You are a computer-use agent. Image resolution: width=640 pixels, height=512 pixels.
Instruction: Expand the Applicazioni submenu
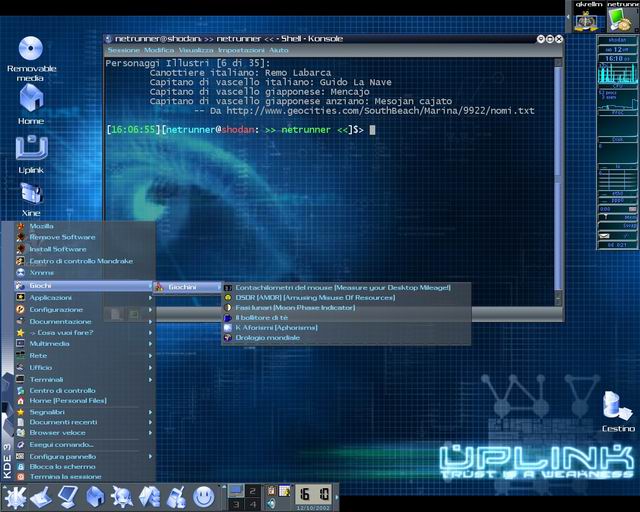coord(84,298)
